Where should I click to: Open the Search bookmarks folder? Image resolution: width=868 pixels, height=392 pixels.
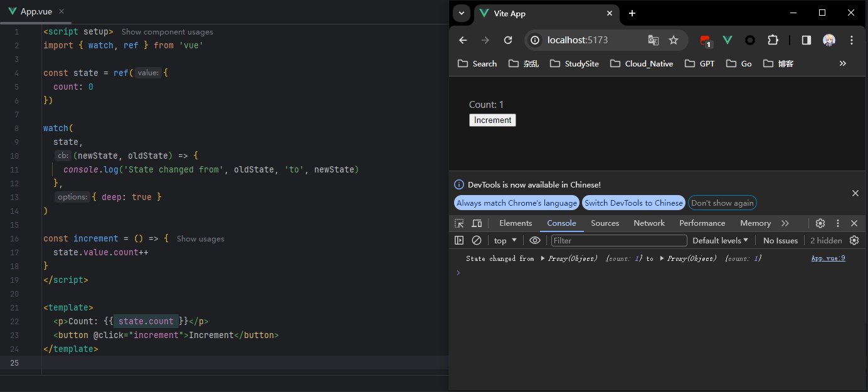coord(477,63)
